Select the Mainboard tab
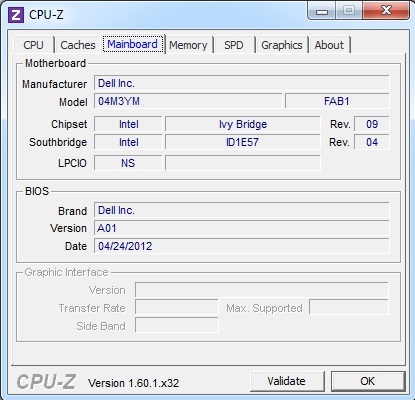The width and height of the screenshot is (415, 400). pos(133,44)
